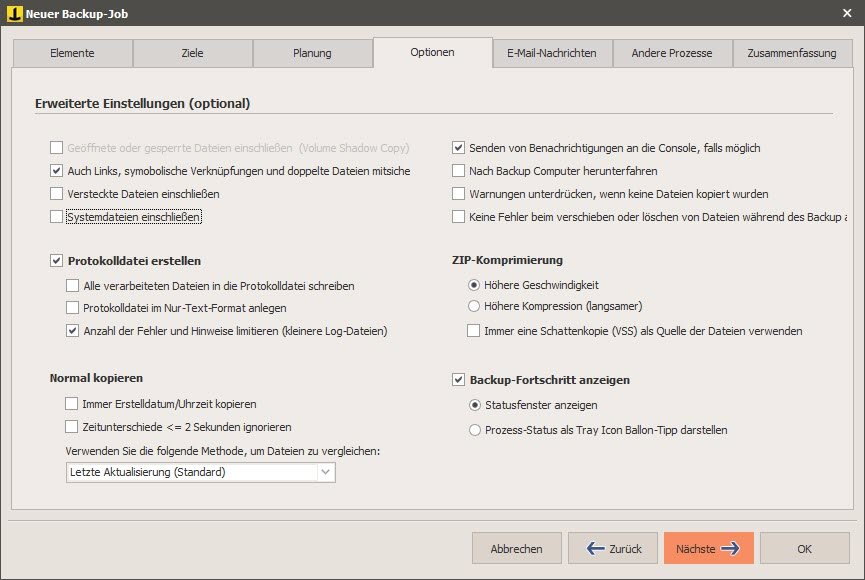The width and height of the screenshot is (865, 580).
Task: Open the Ziele tab
Action: pyautogui.click(x=192, y=53)
